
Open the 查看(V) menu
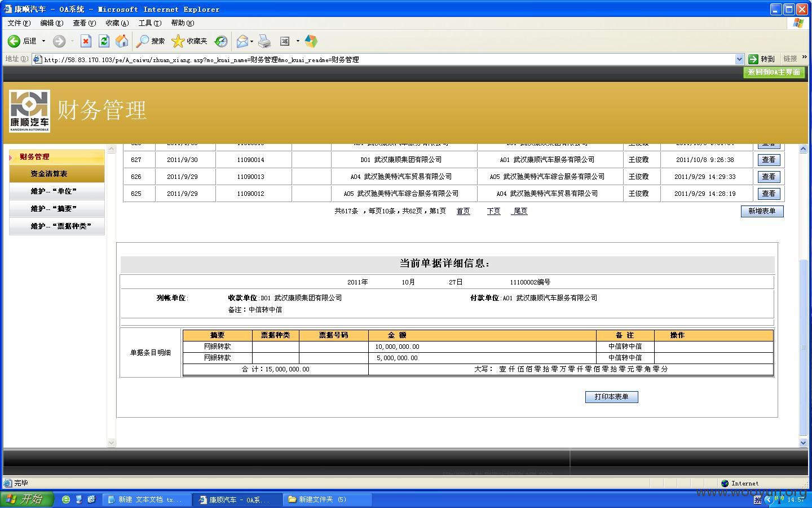coord(85,23)
